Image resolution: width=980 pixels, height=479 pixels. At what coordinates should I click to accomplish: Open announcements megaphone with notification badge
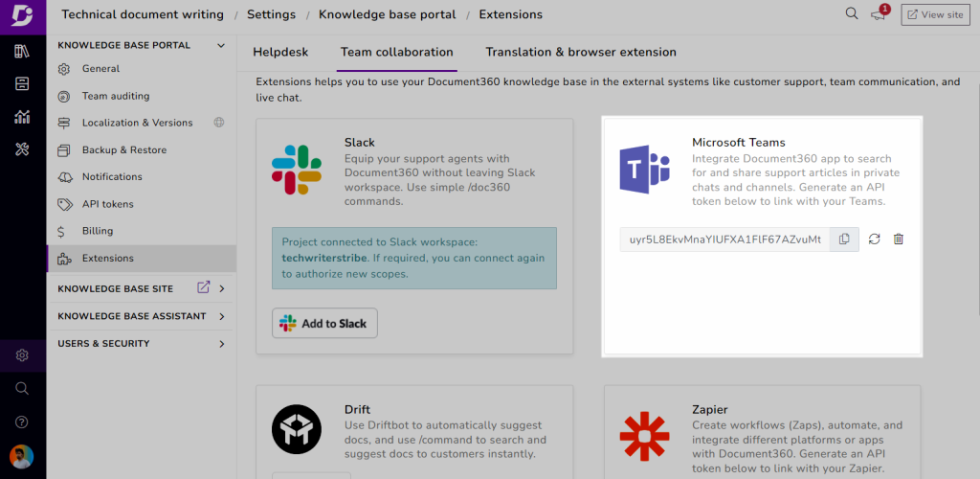880,13
